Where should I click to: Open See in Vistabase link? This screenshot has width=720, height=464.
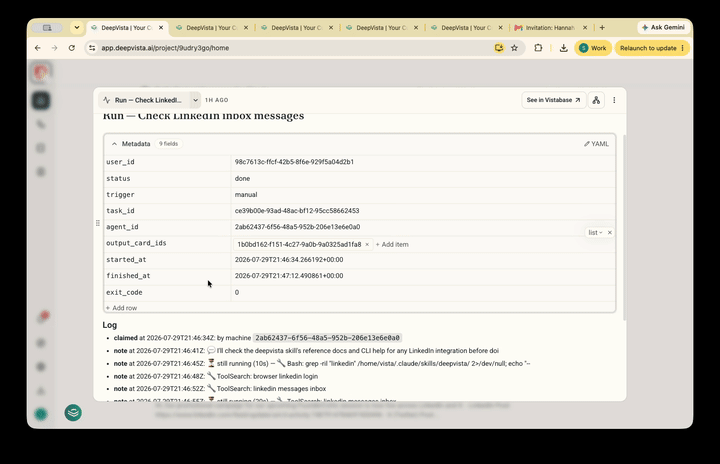click(553, 100)
